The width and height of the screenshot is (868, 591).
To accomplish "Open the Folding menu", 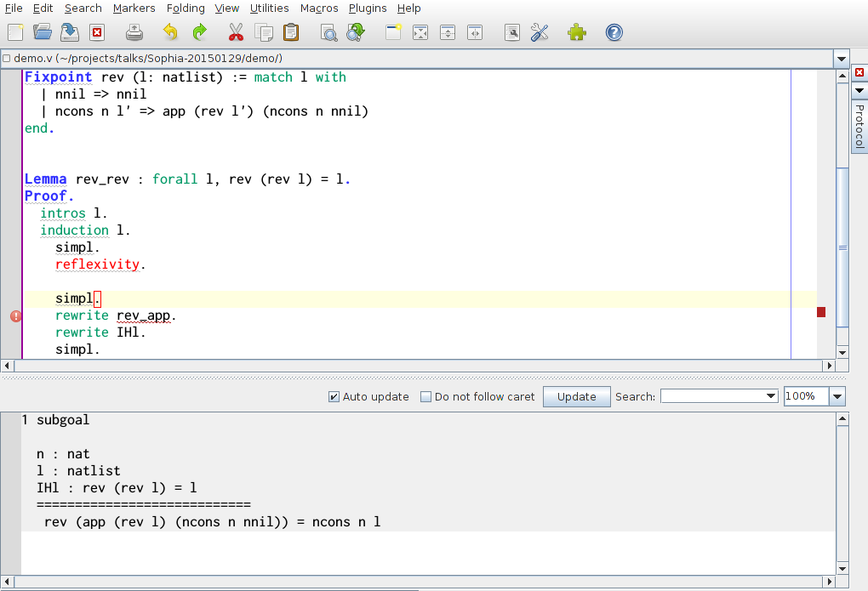I will [185, 8].
